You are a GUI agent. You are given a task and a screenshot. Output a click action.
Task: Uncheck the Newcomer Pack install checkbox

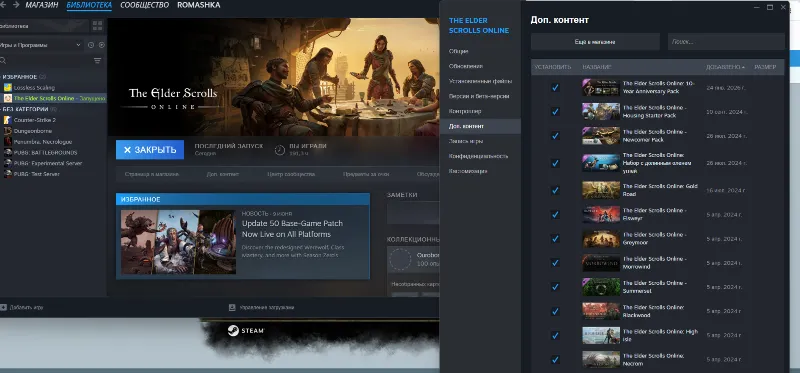point(555,136)
